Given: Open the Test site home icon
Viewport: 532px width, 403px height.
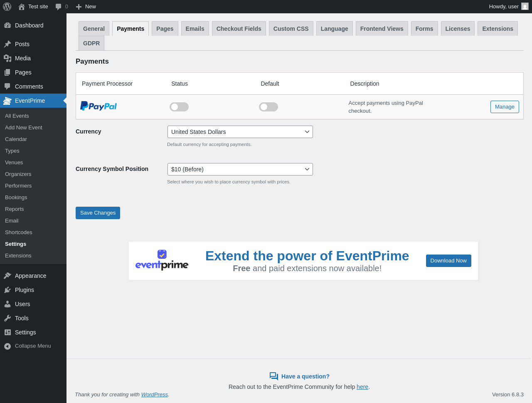Looking at the screenshot, I should click(x=22, y=7).
